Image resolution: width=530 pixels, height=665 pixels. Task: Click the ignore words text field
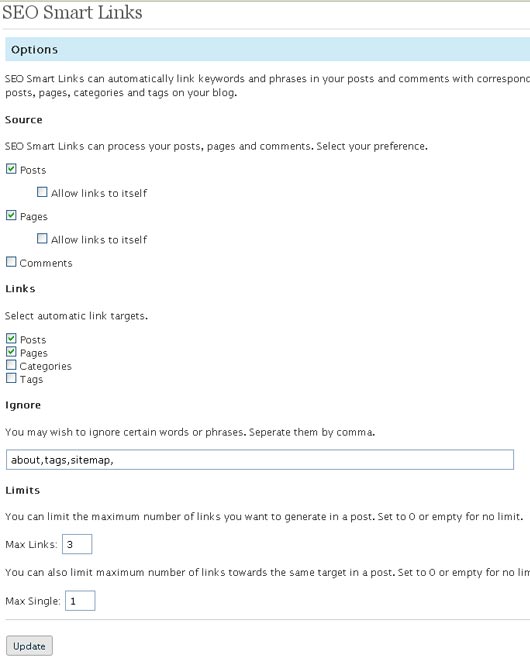coord(260,460)
